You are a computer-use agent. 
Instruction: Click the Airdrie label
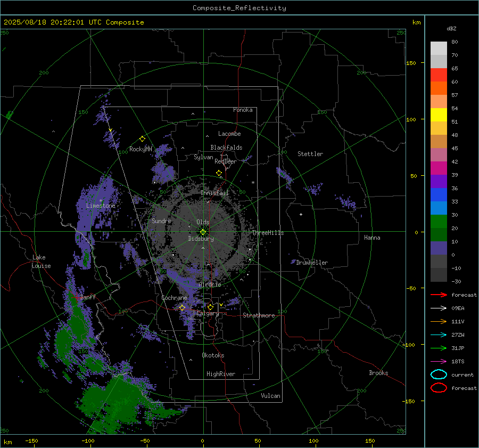tap(210, 284)
